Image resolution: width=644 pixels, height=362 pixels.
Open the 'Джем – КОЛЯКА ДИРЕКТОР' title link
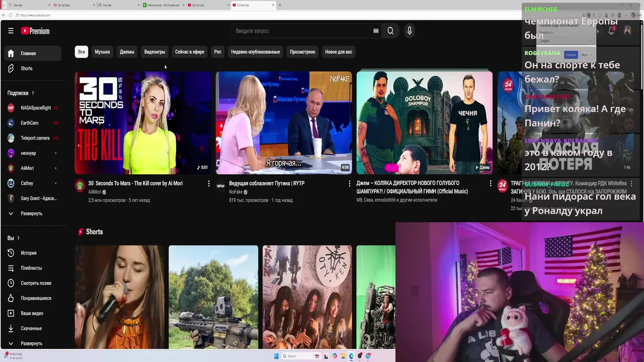pyautogui.click(x=412, y=187)
